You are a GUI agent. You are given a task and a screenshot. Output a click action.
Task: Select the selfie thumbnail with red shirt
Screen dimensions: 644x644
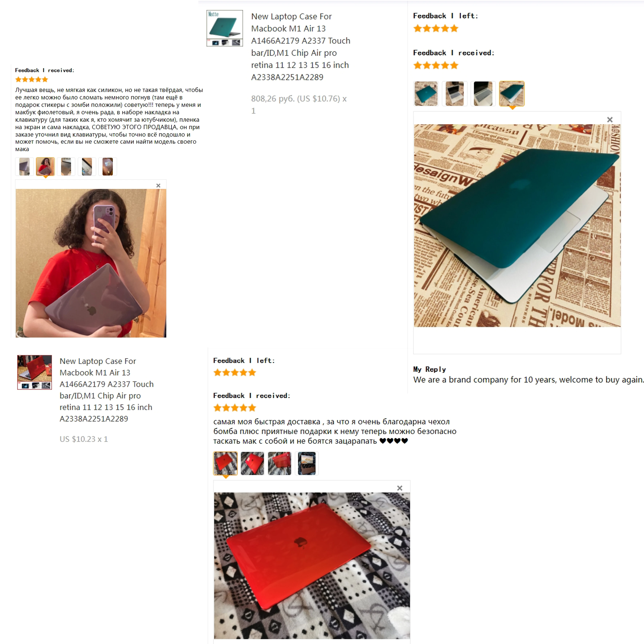[x=45, y=166]
